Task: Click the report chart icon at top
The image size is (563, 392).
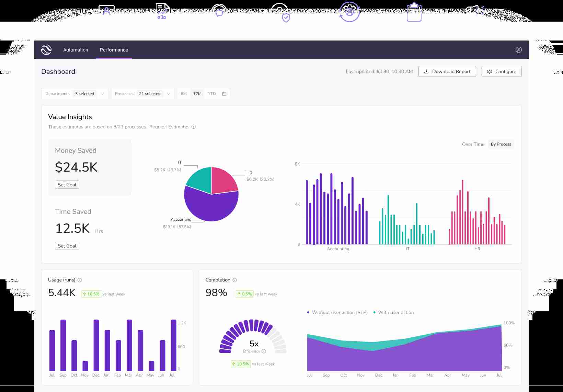Action: pos(163,11)
